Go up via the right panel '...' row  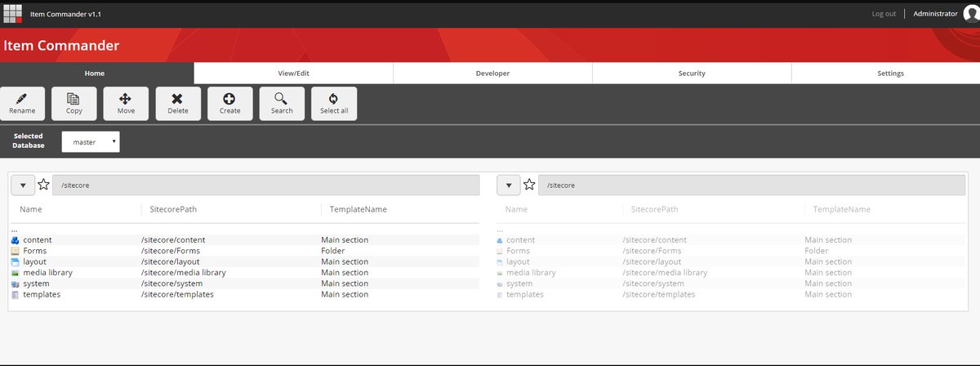[x=500, y=230]
